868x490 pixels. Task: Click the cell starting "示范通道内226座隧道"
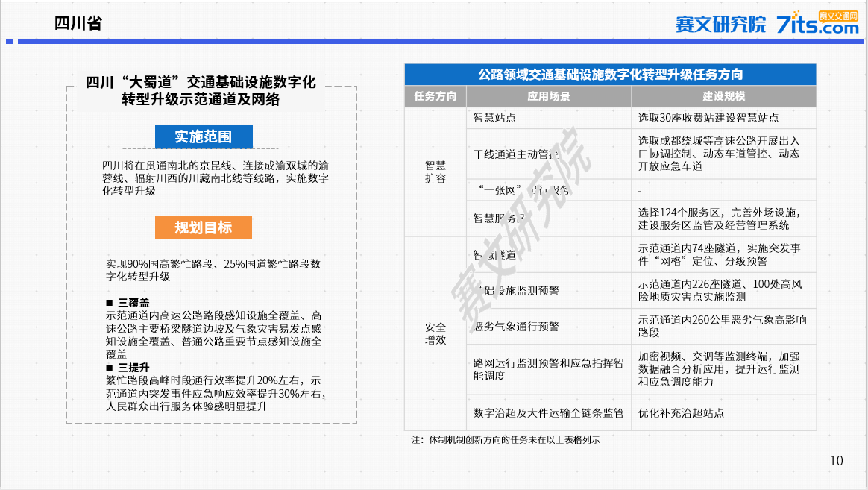pos(723,291)
